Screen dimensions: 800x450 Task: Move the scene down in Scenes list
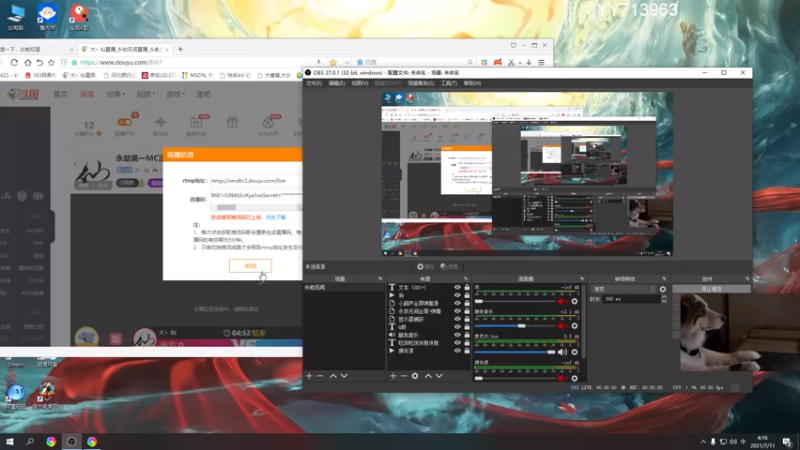point(344,376)
